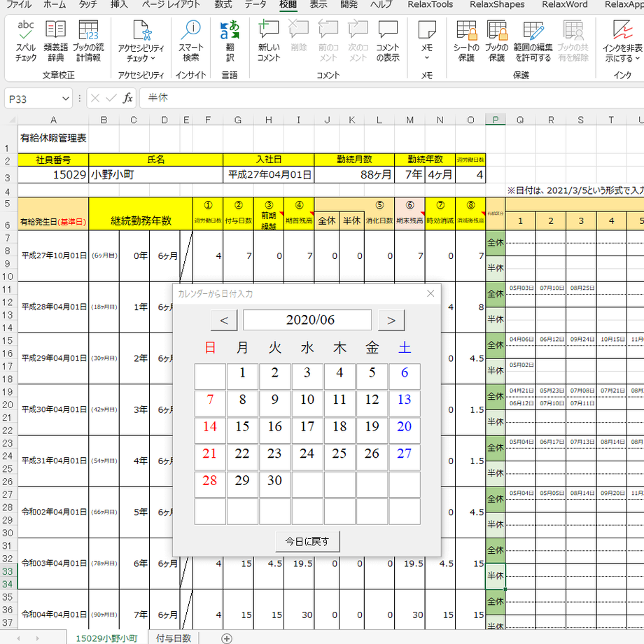Open 範囲の編集を許可する allow edit ranges
The height and width of the screenshot is (644, 644).
pyautogui.click(x=533, y=41)
